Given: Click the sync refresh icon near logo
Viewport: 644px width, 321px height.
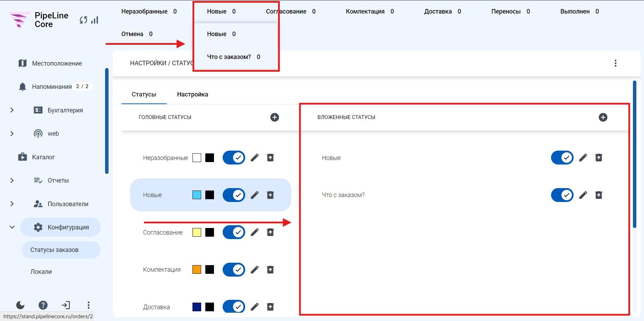Looking at the screenshot, I should coord(83,20).
